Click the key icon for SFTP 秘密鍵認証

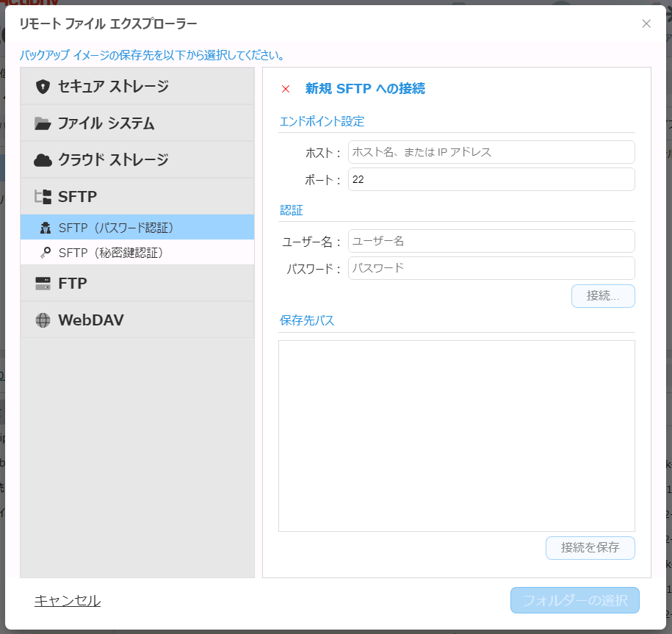click(46, 253)
